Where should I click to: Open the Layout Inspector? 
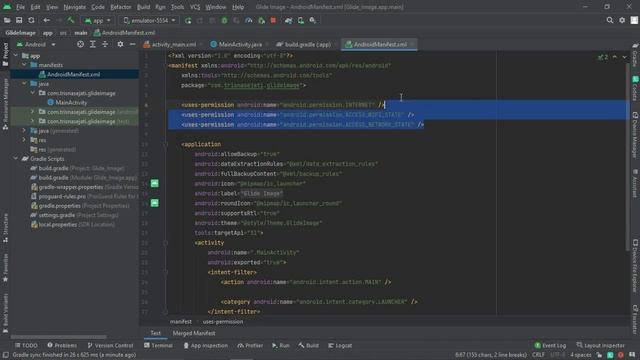pos(600,346)
